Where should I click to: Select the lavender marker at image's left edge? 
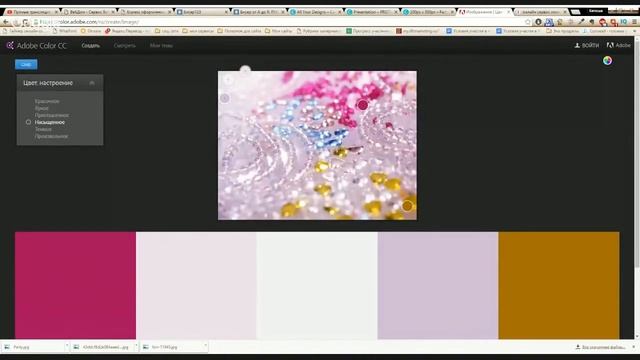point(224,98)
